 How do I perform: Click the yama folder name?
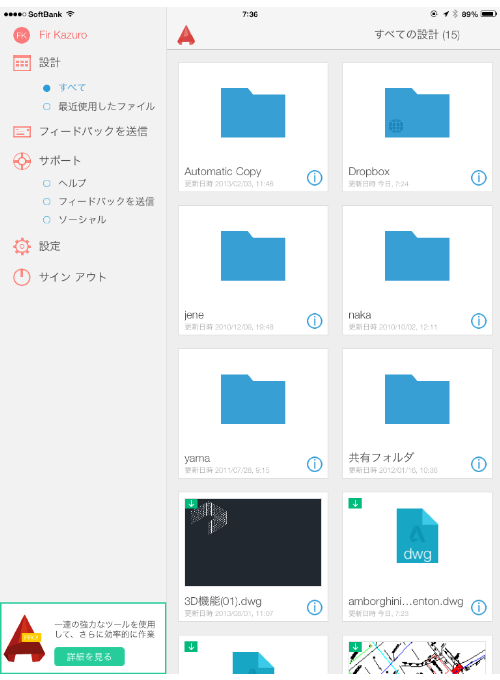[x=197, y=458]
